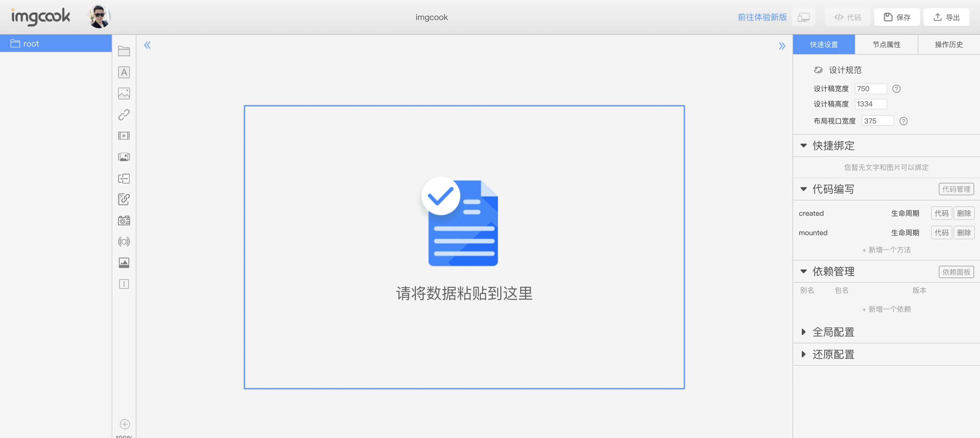Click the link chain component icon
The width and height of the screenshot is (980, 438).
point(124,114)
